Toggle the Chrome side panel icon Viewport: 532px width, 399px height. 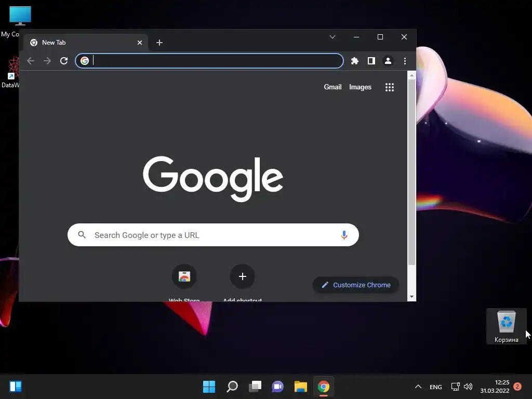pyautogui.click(x=371, y=61)
